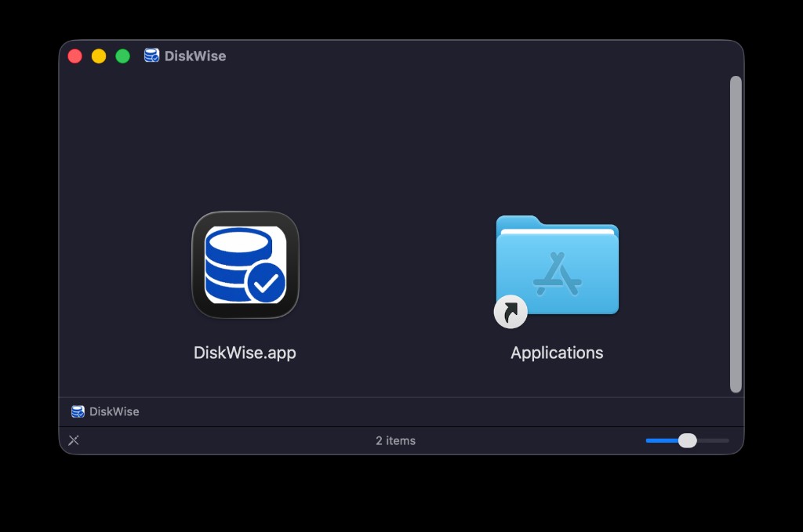Screen dimensions: 803x532
Task: Click the DiskWise path bar label
Action: [x=114, y=412]
